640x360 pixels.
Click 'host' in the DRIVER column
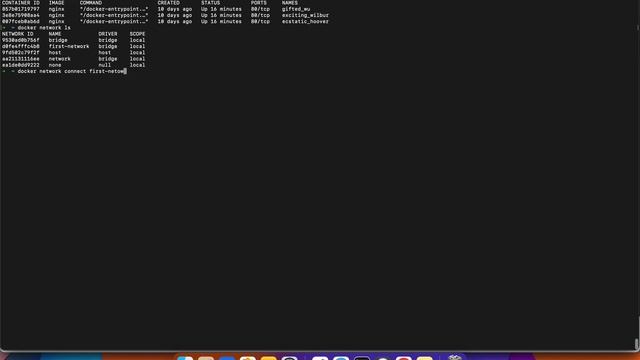pos(104,52)
